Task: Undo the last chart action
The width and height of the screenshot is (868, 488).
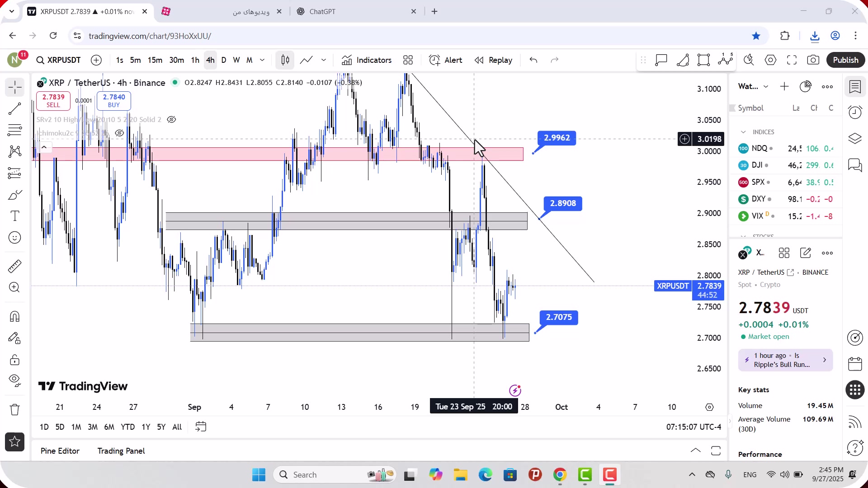Action: pos(533,60)
